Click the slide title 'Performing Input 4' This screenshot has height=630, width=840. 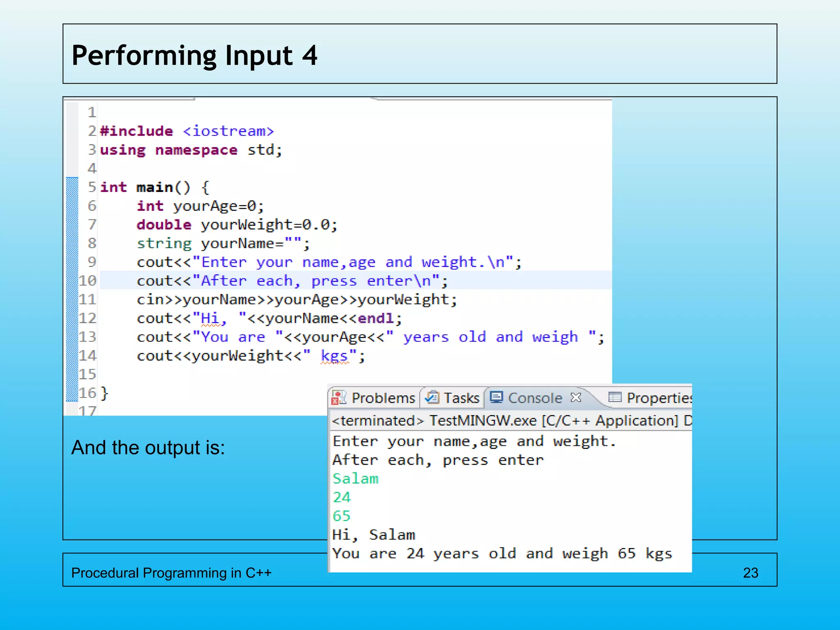tap(194, 55)
